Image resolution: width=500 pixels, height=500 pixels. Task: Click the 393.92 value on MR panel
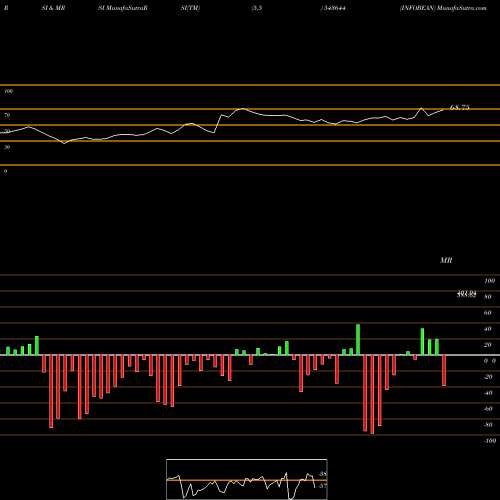(x=466, y=294)
